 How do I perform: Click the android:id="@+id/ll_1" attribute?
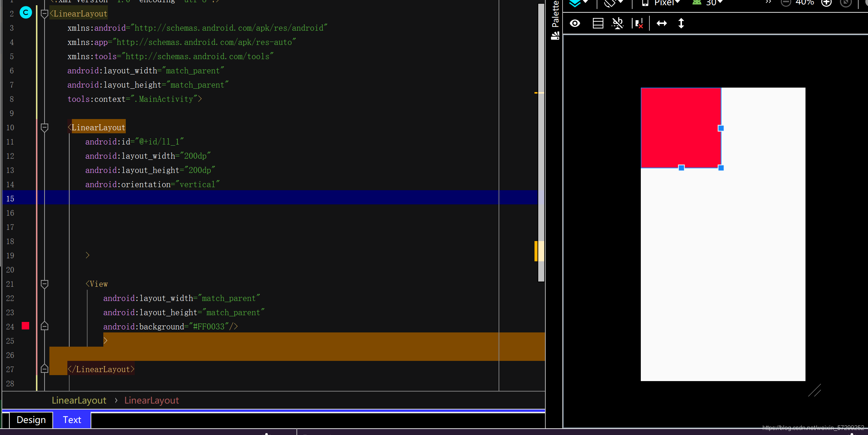click(x=134, y=142)
